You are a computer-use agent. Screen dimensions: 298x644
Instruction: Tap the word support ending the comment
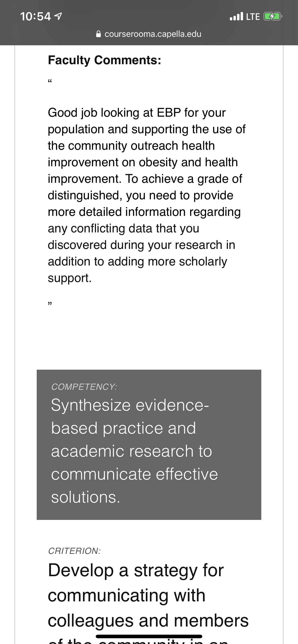tap(70, 278)
